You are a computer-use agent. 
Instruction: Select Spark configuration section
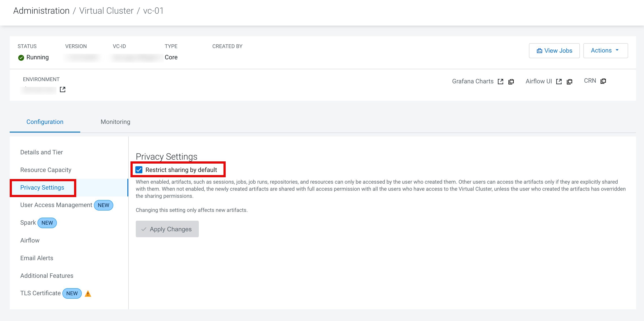[28, 223]
